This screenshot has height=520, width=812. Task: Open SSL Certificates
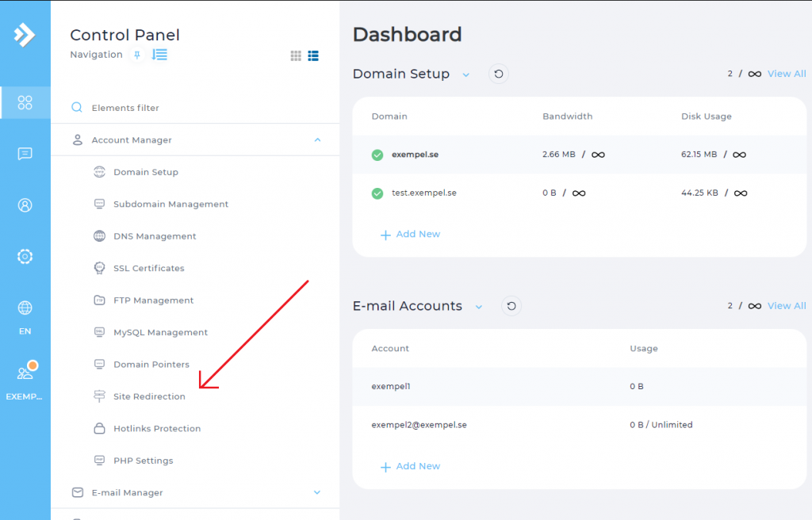click(149, 268)
